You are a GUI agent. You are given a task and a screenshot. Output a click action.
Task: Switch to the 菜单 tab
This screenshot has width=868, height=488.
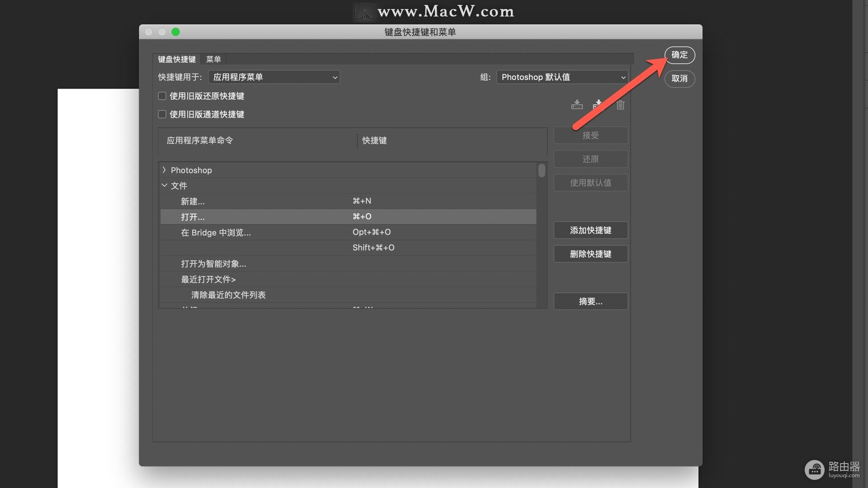point(213,59)
